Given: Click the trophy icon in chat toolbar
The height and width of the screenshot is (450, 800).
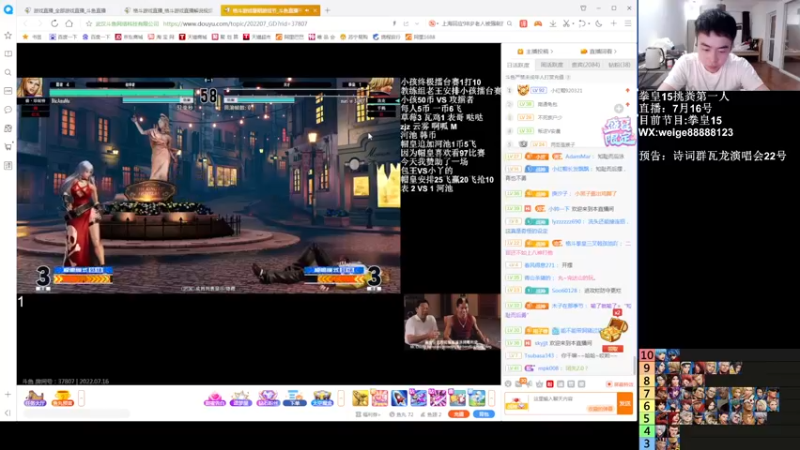Looking at the screenshot, I should pos(539,384).
